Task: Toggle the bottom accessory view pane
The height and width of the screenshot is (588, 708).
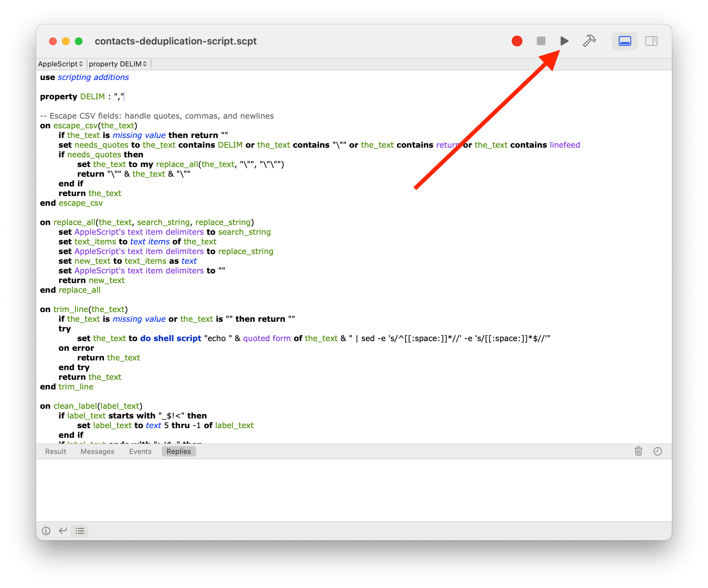Action: pyautogui.click(x=625, y=41)
